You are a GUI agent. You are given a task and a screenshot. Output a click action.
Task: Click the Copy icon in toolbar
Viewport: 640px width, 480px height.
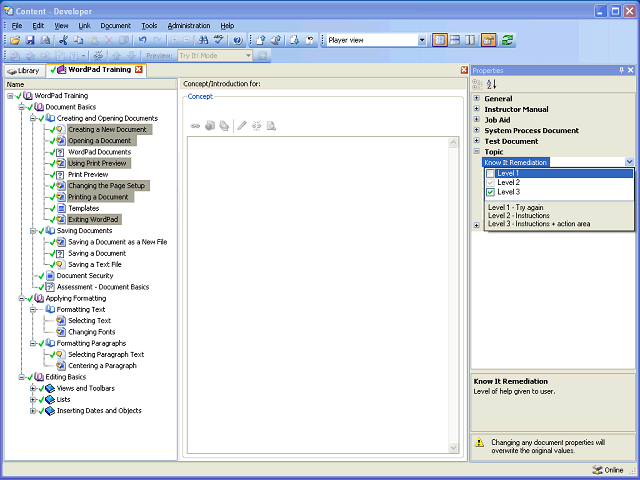(78, 40)
